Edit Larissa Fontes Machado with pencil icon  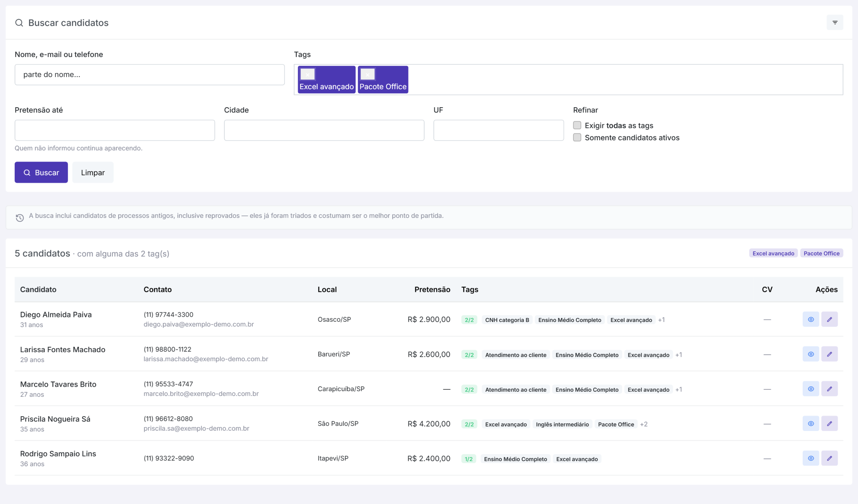click(x=830, y=354)
